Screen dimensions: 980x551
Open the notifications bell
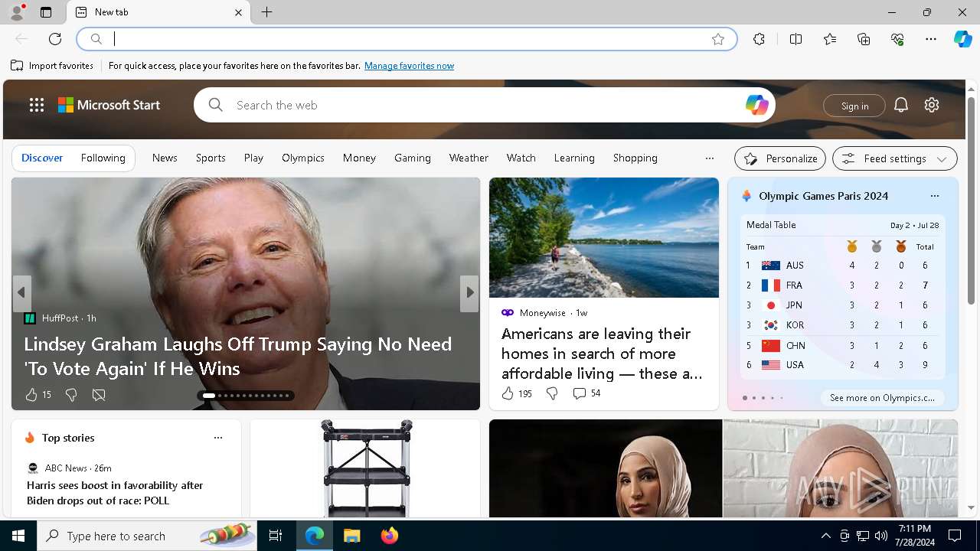pyautogui.click(x=901, y=105)
